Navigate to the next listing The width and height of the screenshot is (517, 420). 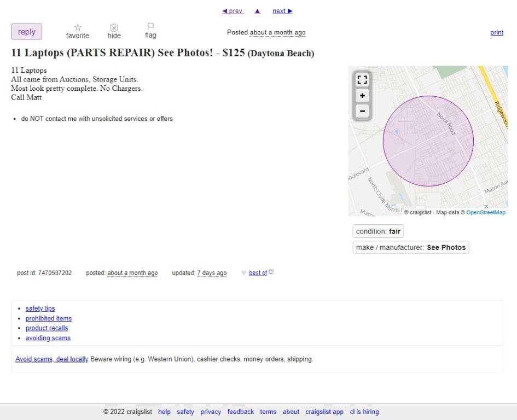click(282, 10)
